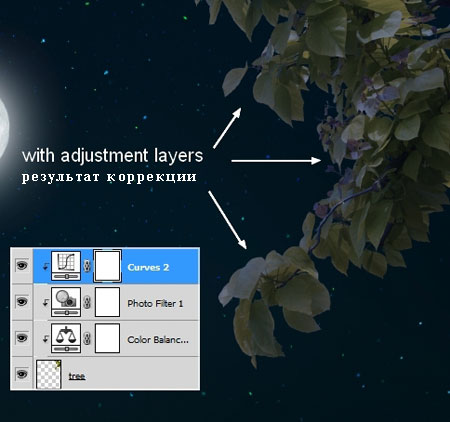
Task: Click the Photo Filter 1 layer mask thumbnail
Action: (107, 302)
